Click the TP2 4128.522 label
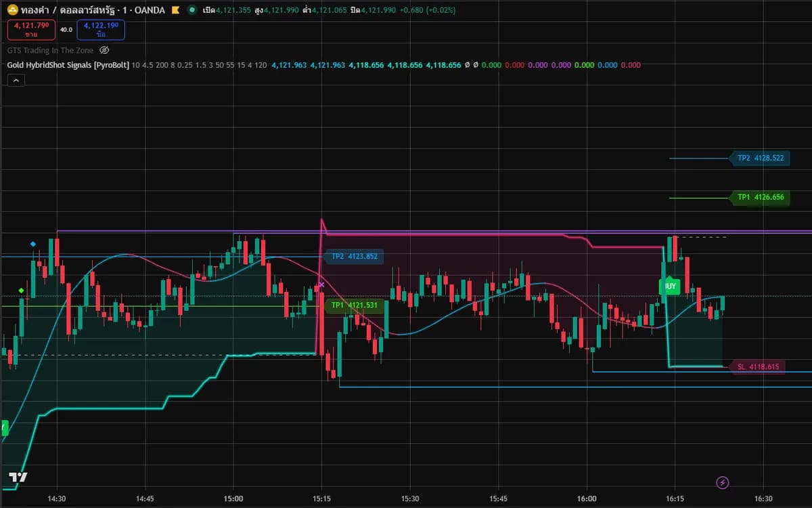The width and height of the screenshot is (812, 508). tap(759, 158)
